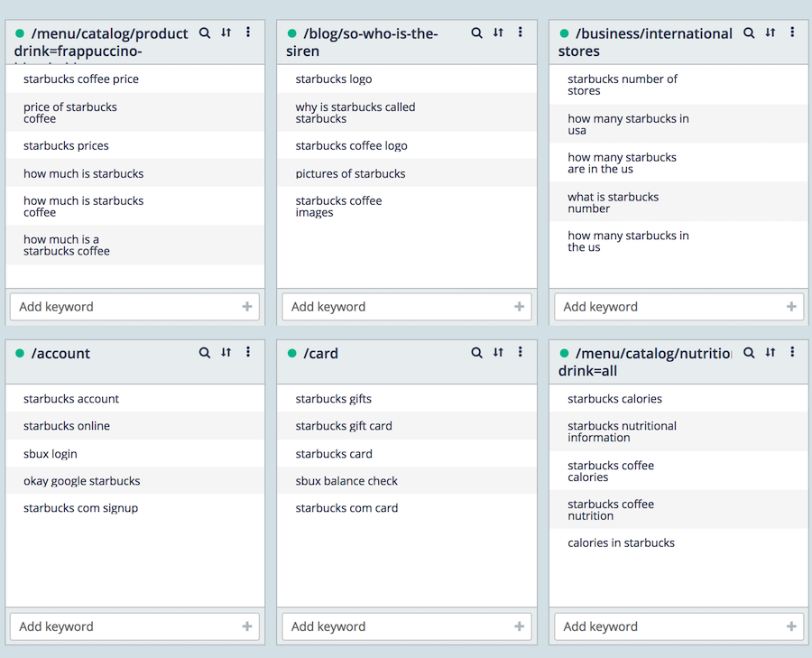Click search icon on /business/international stores card
This screenshot has width=812, height=658.
tap(749, 32)
